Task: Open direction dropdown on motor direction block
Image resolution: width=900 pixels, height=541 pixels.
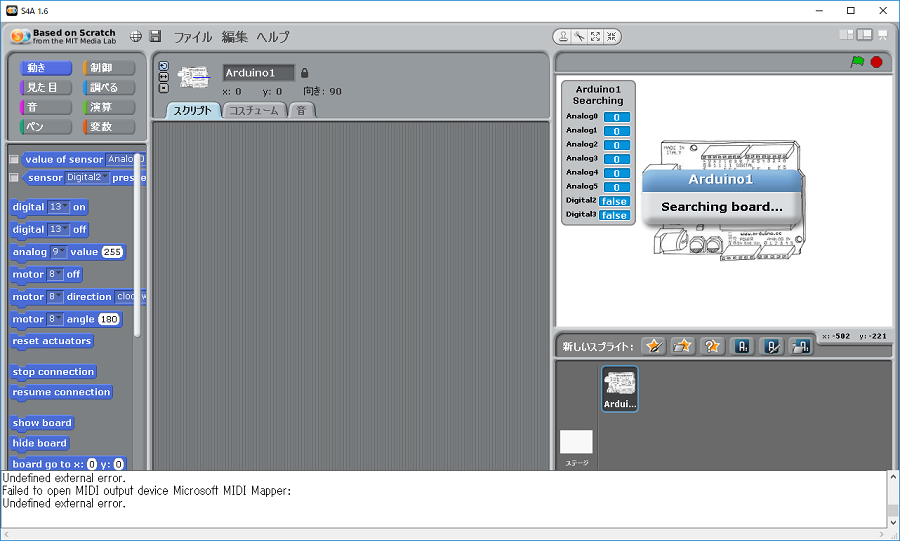Action: click(x=130, y=296)
